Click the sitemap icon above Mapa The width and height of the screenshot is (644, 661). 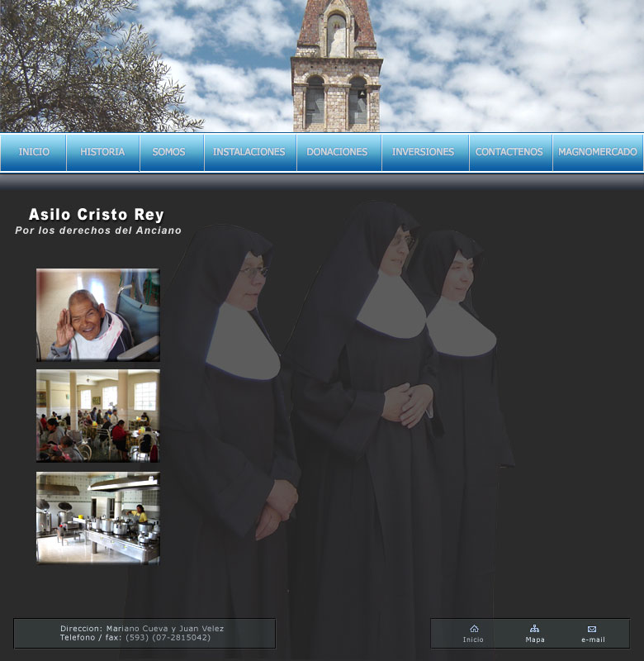point(534,629)
